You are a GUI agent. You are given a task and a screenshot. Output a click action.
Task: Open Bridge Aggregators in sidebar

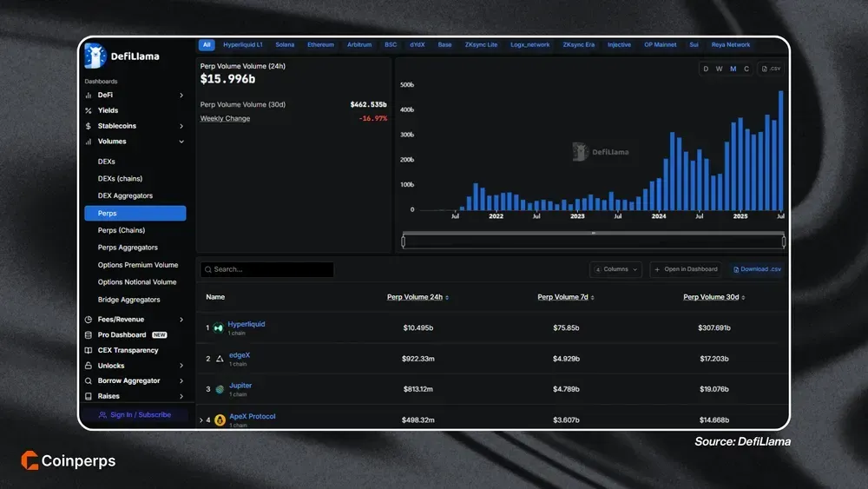129,301
